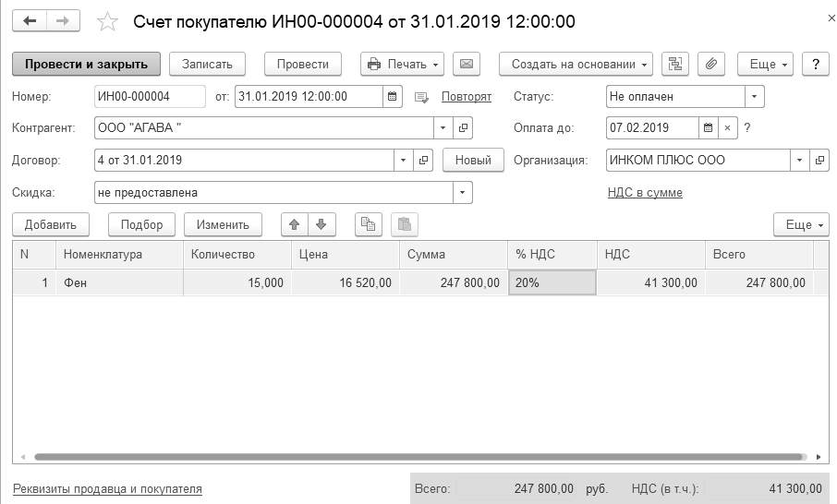
Task: Open НДС в сумме link
Action: pyautogui.click(x=645, y=193)
